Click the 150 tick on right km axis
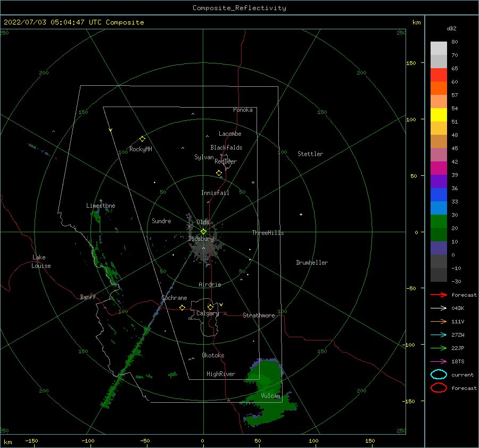479x448 pixels. click(x=411, y=63)
